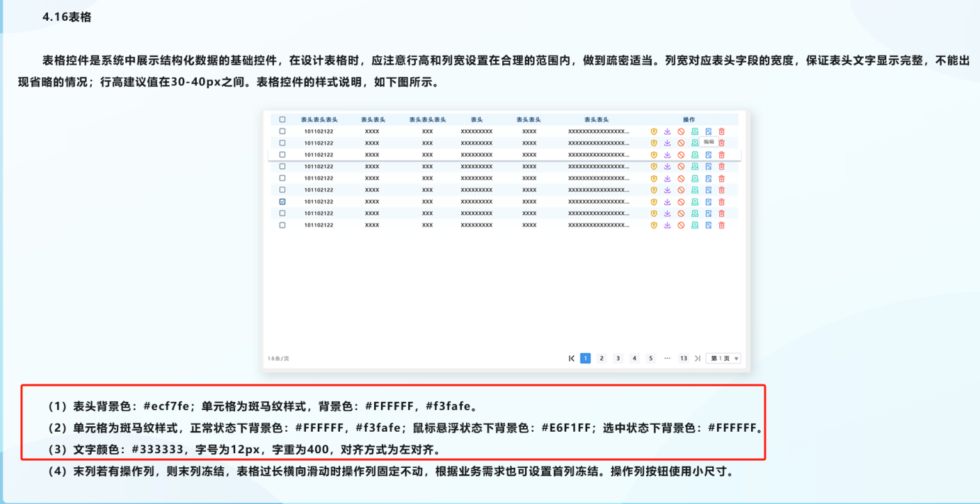980x504 pixels.
Task: Go to pagination page 3
Action: [x=618, y=359]
